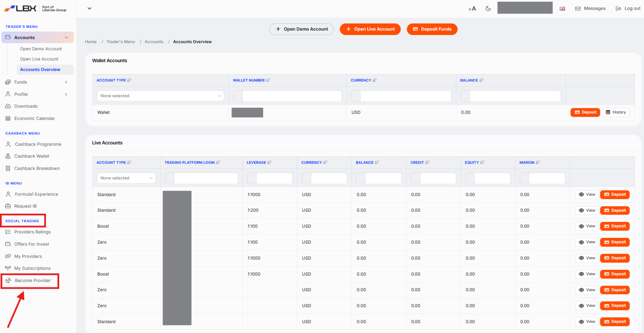This screenshot has height=333, width=644.
Task: Sort Live Accounts by Account Type
Action: pos(114,163)
